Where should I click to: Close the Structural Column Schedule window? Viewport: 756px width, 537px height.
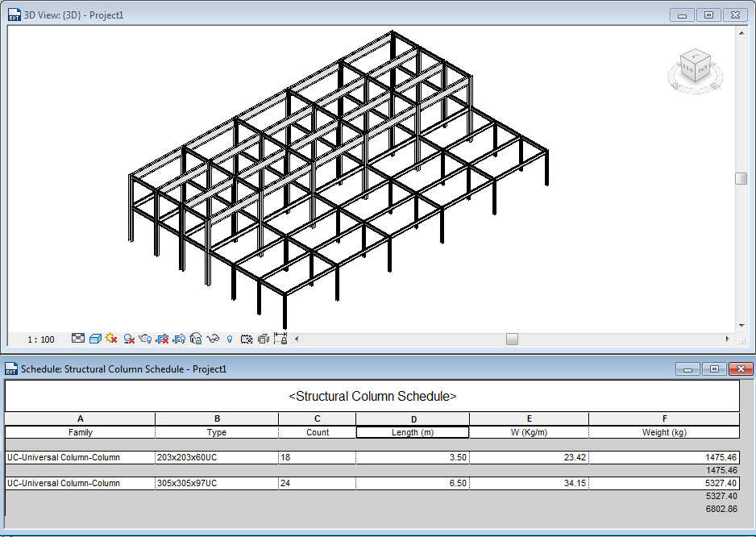[741, 369]
